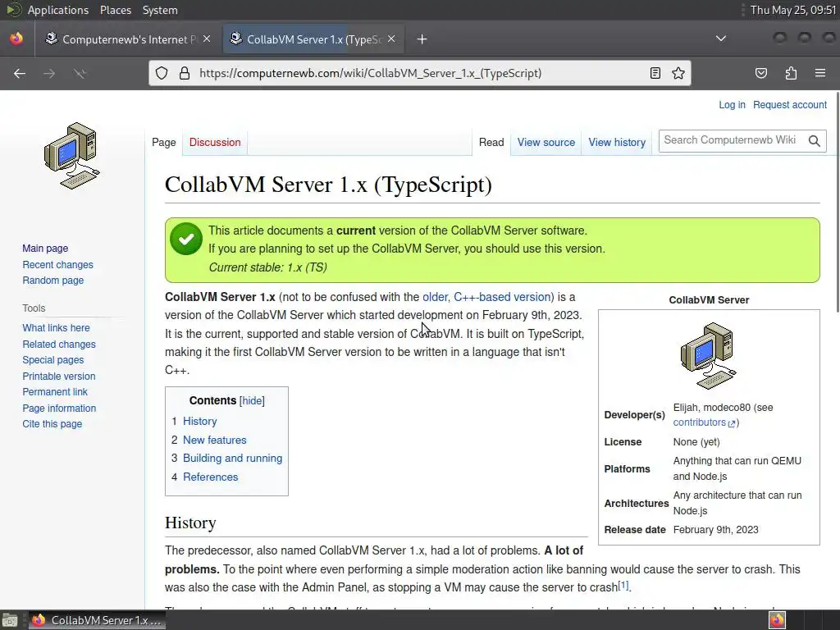Open the contributors external link

coord(699,422)
